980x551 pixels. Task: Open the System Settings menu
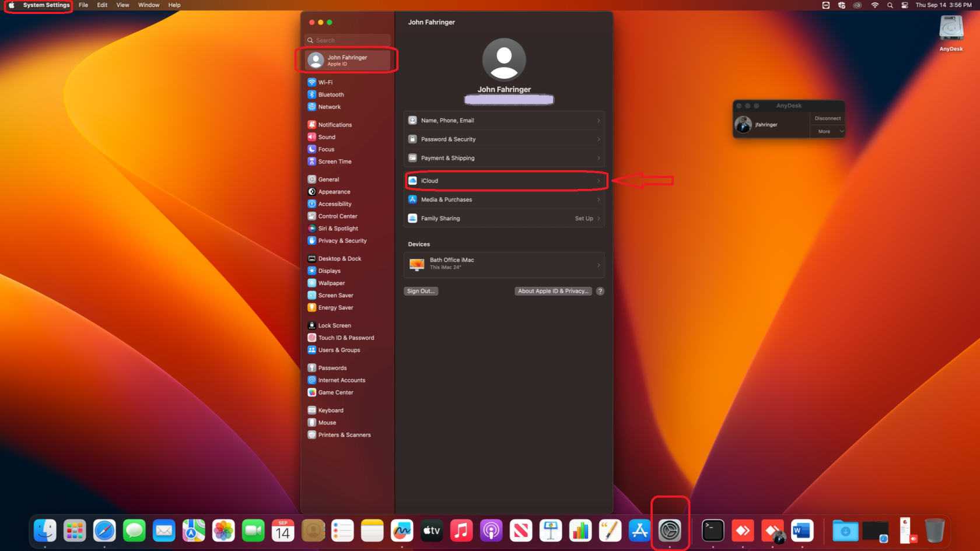point(46,5)
